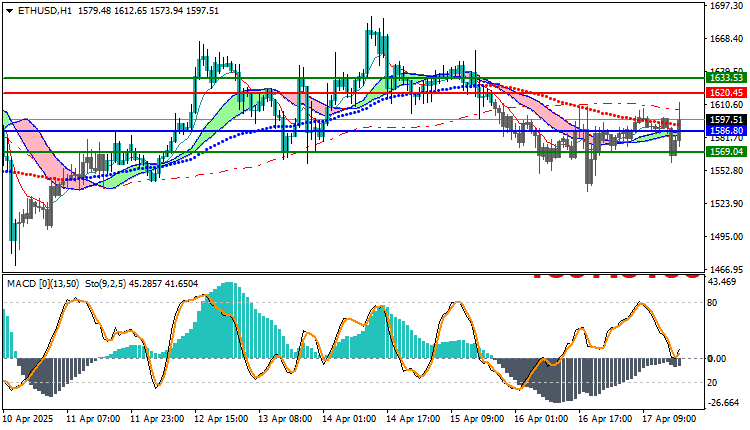Screen dimensions: 750x430
Task: Click the 20 stochastic level label
Action: [x=712, y=382]
